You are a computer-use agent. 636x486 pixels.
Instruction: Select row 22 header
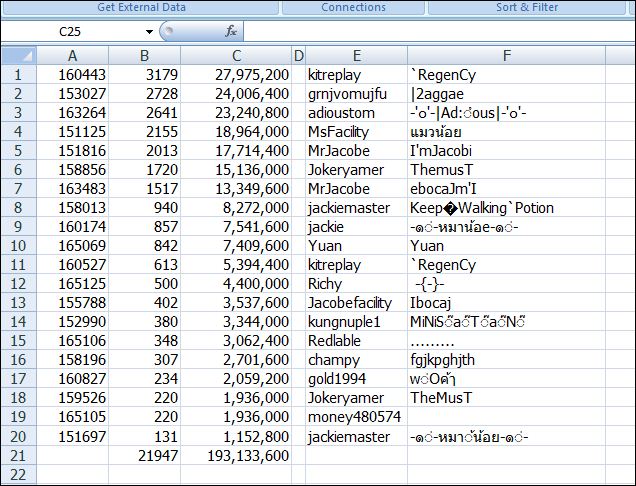tap(19, 475)
